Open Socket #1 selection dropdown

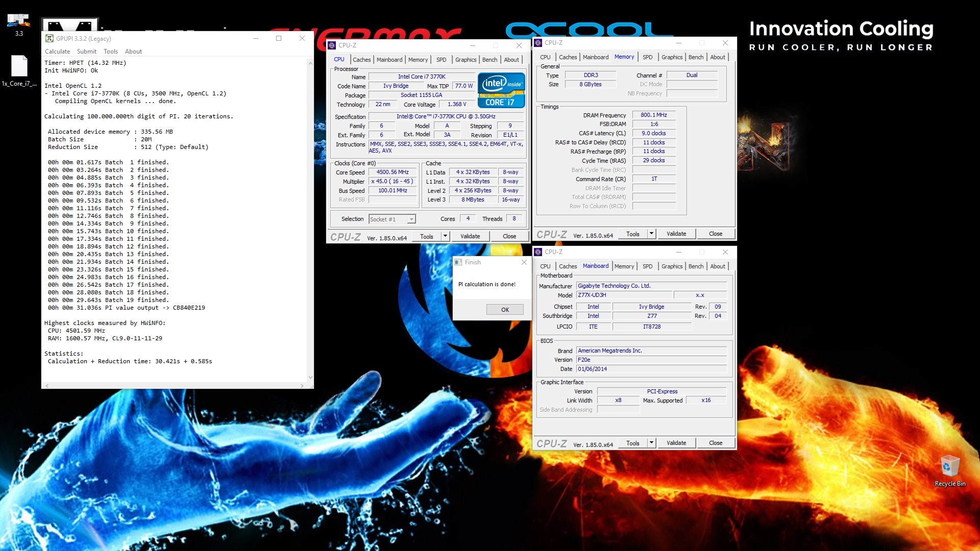(x=392, y=219)
